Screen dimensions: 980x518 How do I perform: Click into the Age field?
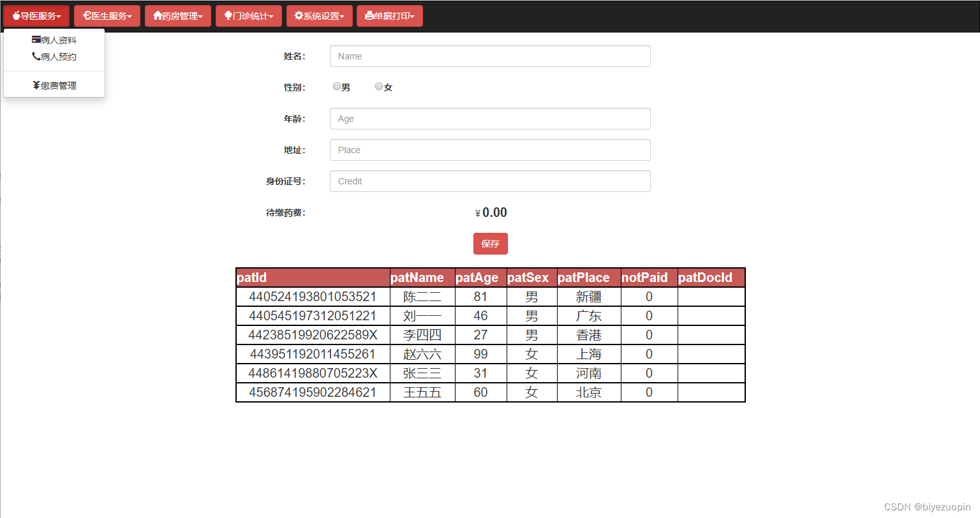click(490, 119)
